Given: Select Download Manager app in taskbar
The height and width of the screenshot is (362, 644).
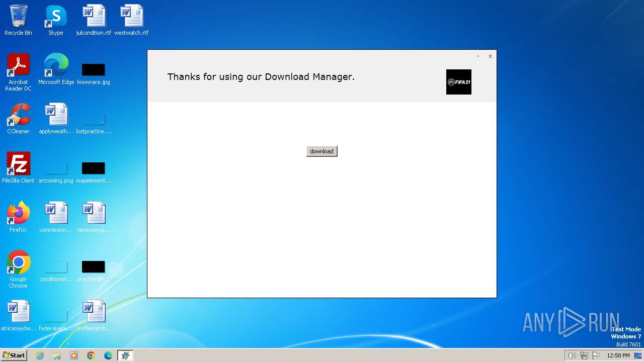Looking at the screenshot, I should 125,355.
